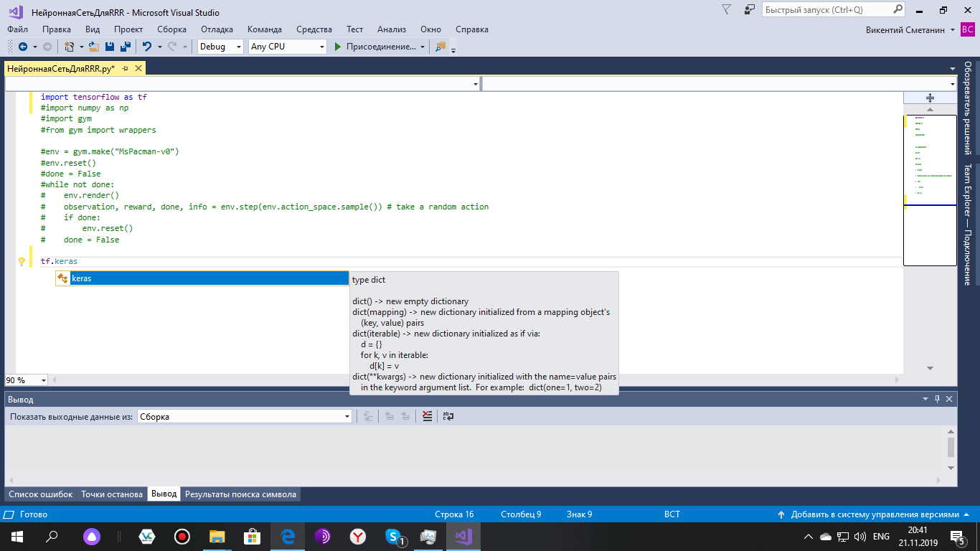Open the Вывод panel window position dropdown
980x551 pixels.
(x=925, y=399)
